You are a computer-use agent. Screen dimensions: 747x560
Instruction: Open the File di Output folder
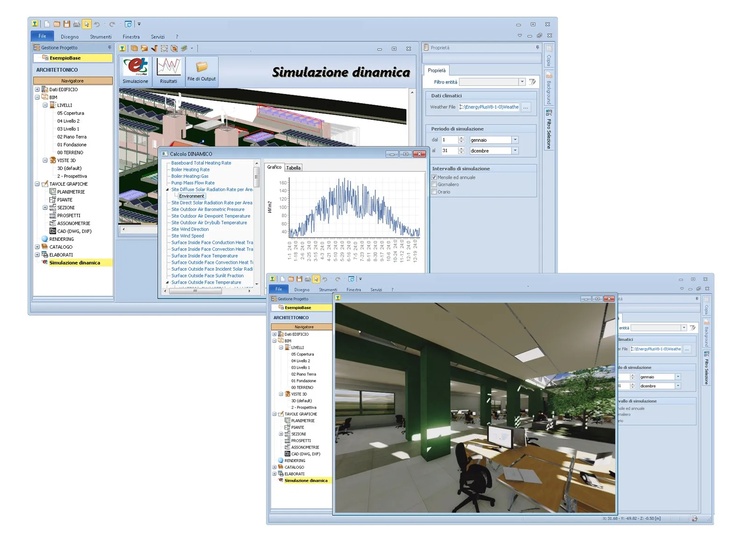click(x=202, y=71)
